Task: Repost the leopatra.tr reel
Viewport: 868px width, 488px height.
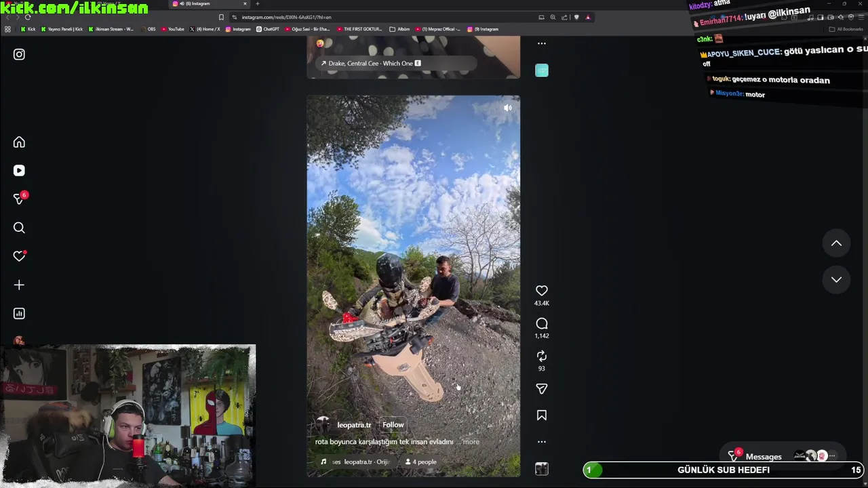Action: pyautogui.click(x=541, y=356)
